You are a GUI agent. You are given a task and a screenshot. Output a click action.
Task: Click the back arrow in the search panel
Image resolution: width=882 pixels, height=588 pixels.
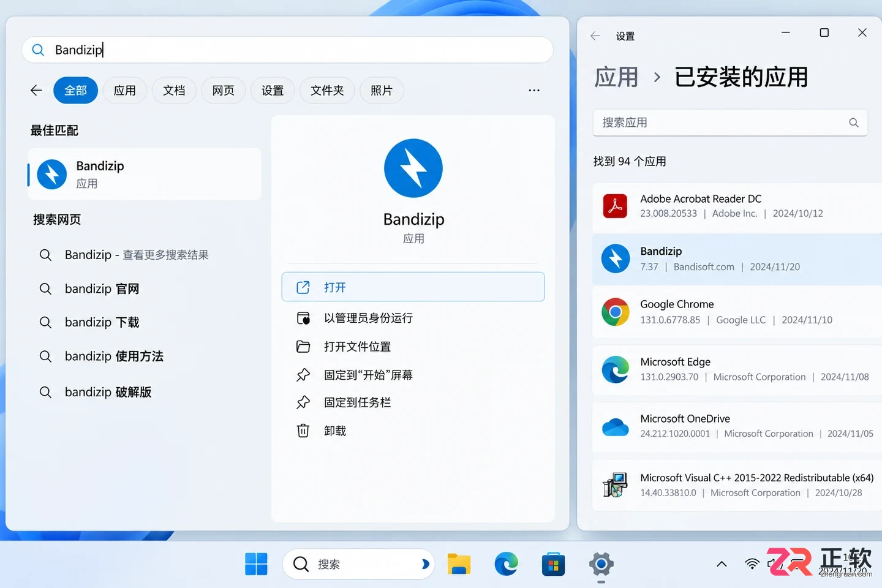36,91
